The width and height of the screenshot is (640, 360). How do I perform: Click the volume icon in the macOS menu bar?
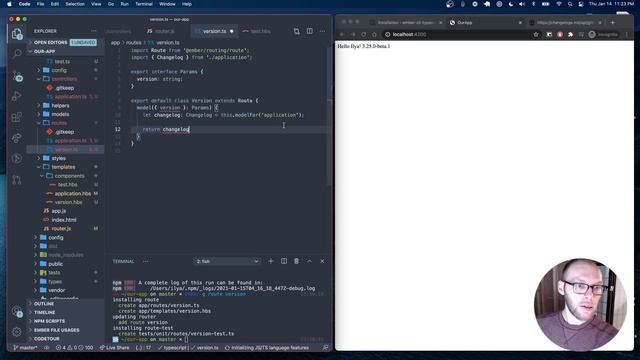[522, 4]
